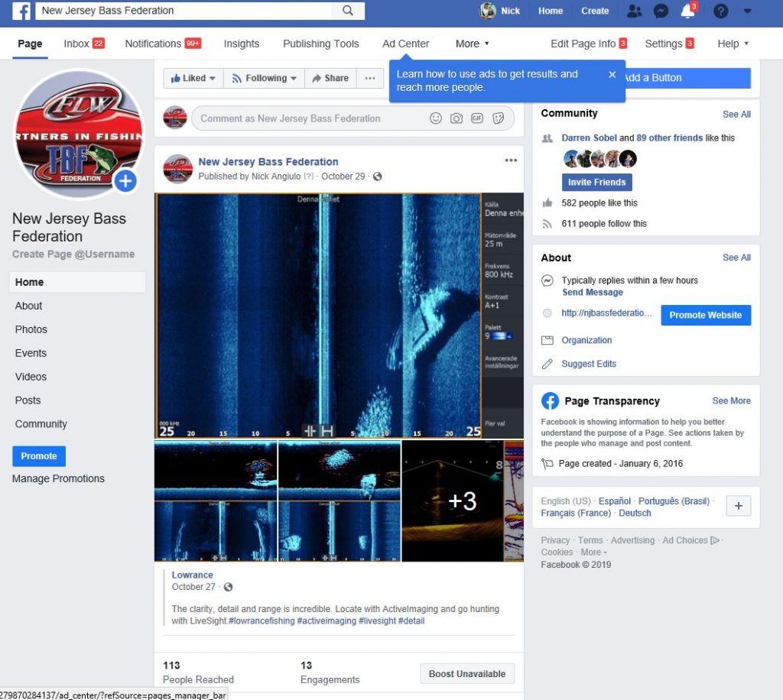Click Nick's profile picture in top bar
This screenshot has height=700, width=783.
[x=487, y=11]
